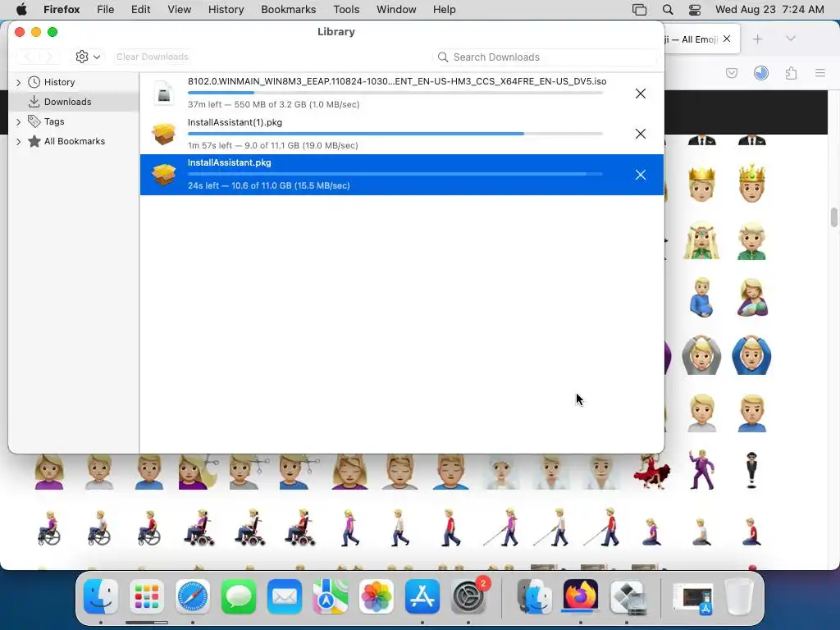Click the ISO disk image file icon
Image resolution: width=840 pixels, height=630 pixels.
(164, 94)
